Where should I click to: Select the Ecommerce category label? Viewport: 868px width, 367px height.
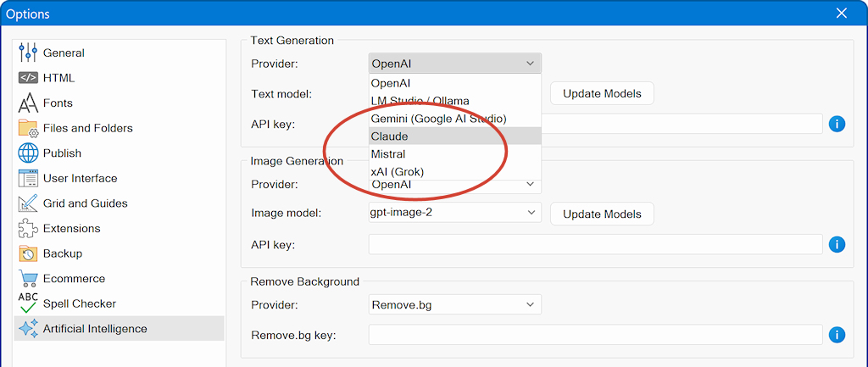(75, 279)
